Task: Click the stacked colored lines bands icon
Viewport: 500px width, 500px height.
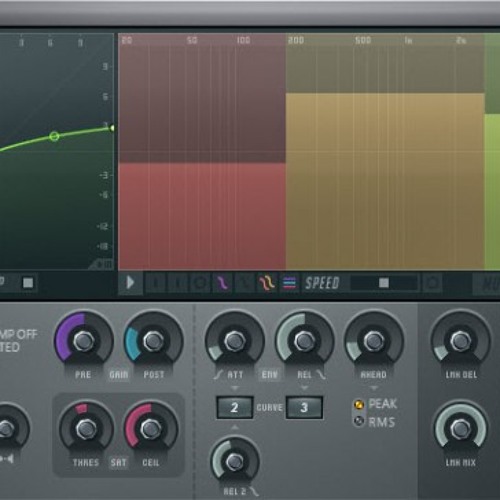Action: 289,283
